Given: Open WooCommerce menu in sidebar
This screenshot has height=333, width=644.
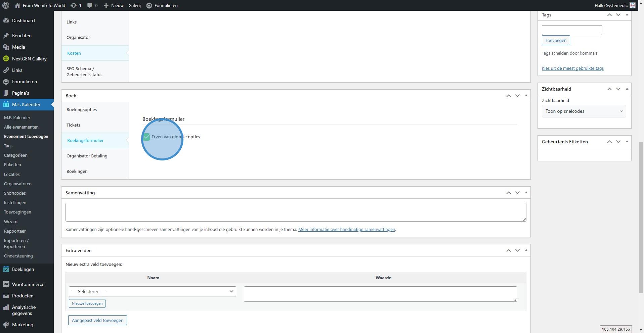Looking at the screenshot, I should pos(28,284).
